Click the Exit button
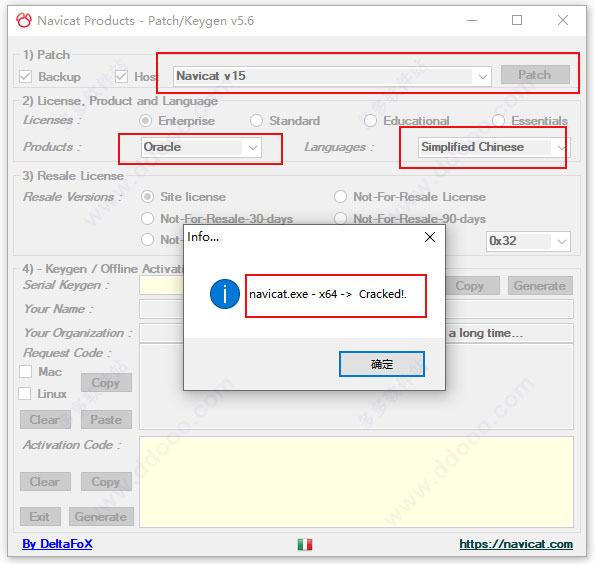595x564 pixels. pos(40,517)
